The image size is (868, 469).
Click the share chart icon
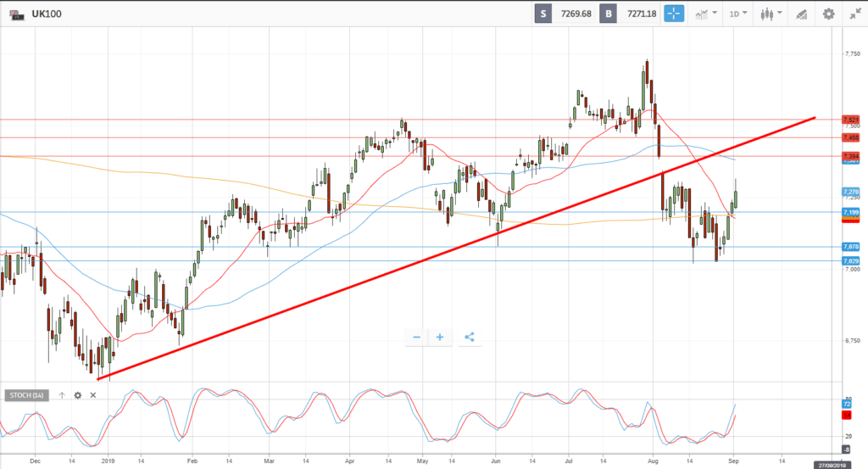click(470, 338)
